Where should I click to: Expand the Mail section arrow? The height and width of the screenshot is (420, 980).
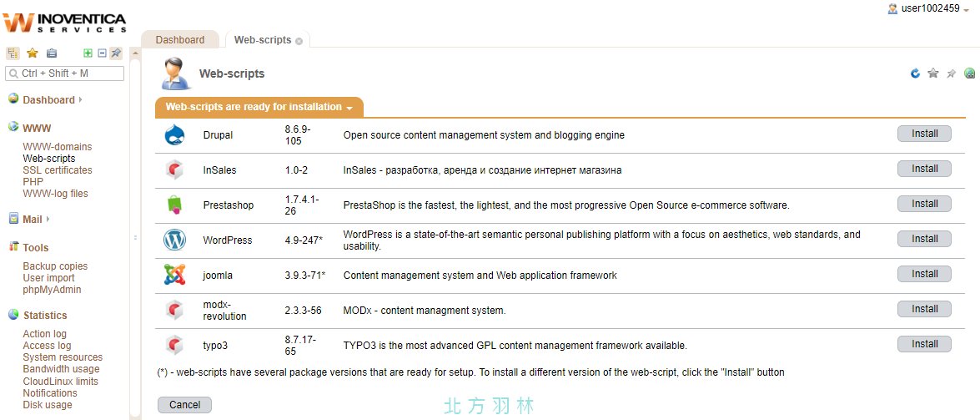[48, 219]
